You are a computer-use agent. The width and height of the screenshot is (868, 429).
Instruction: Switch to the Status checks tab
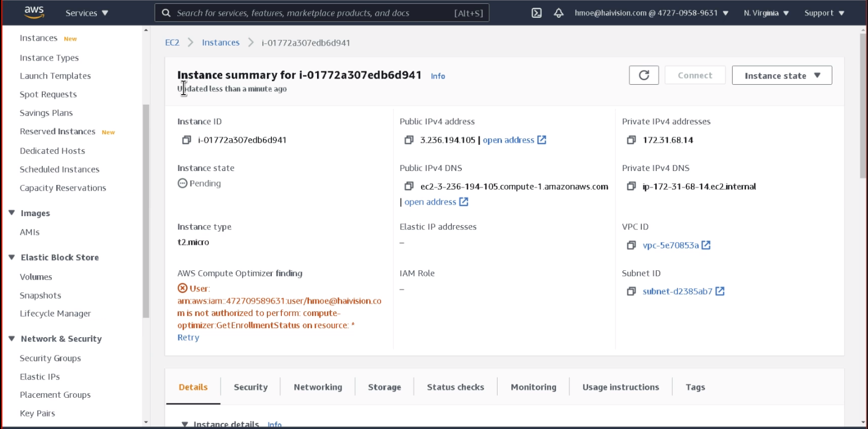455,387
